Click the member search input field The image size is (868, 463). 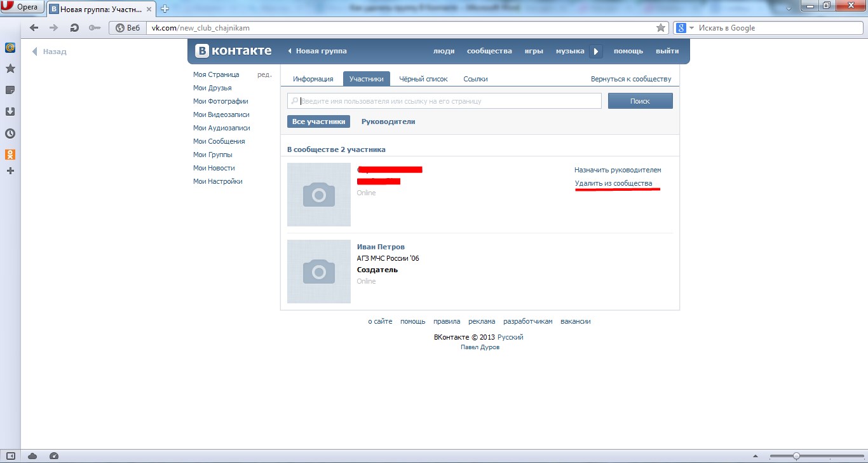(x=444, y=101)
